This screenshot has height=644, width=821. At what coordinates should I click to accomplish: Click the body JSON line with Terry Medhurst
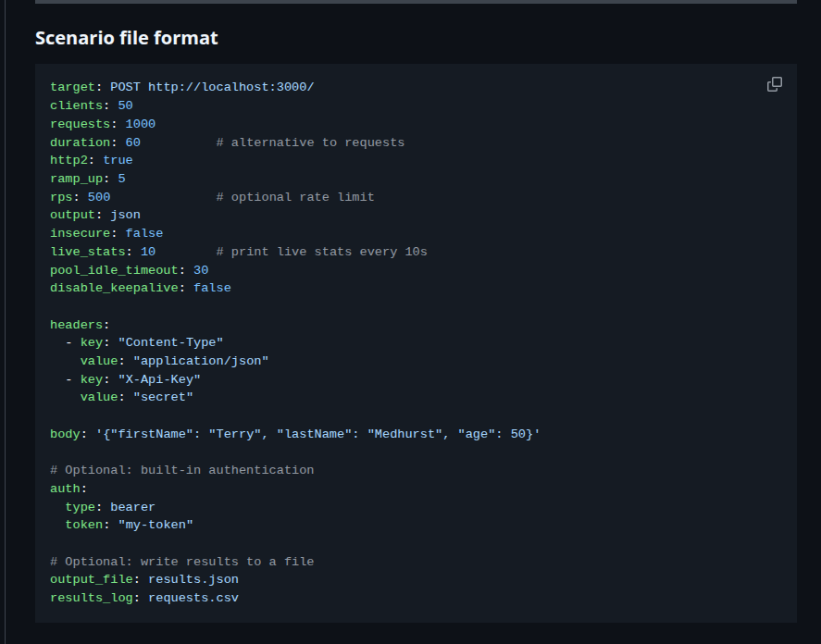(295, 434)
